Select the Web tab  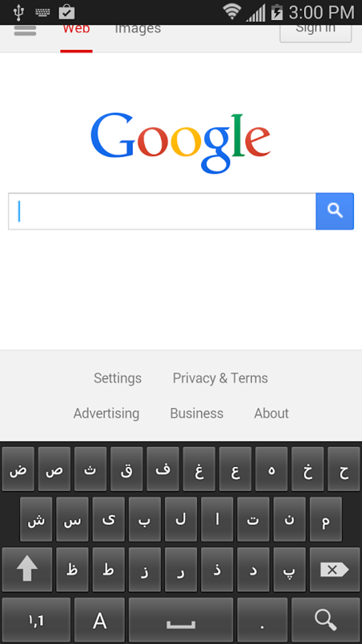tap(76, 29)
